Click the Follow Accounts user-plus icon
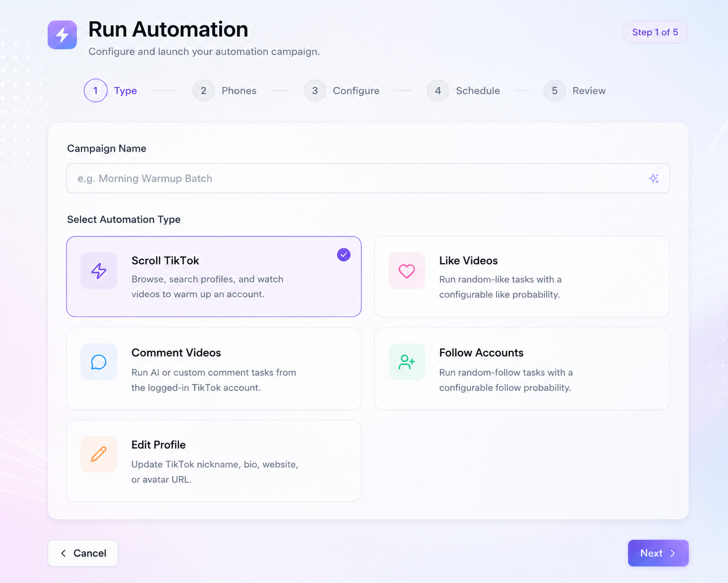The image size is (728, 583). [x=407, y=362]
